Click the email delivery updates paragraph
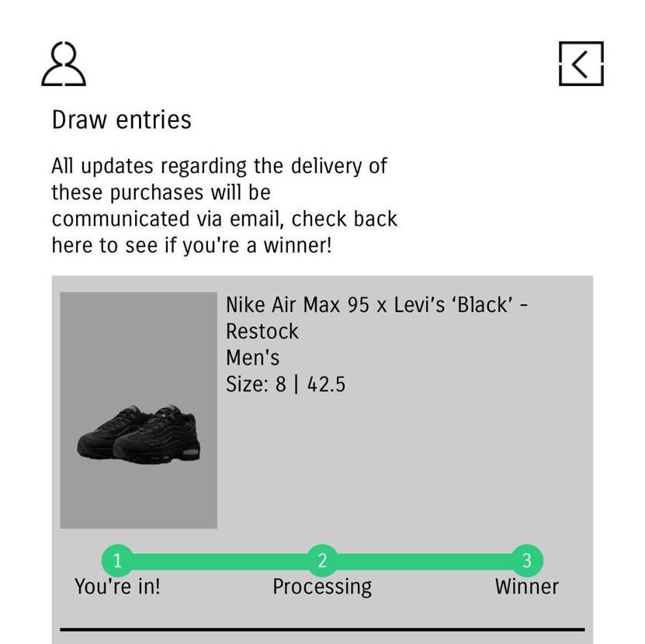This screenshot has width=645, height=644. click(224, 206)
